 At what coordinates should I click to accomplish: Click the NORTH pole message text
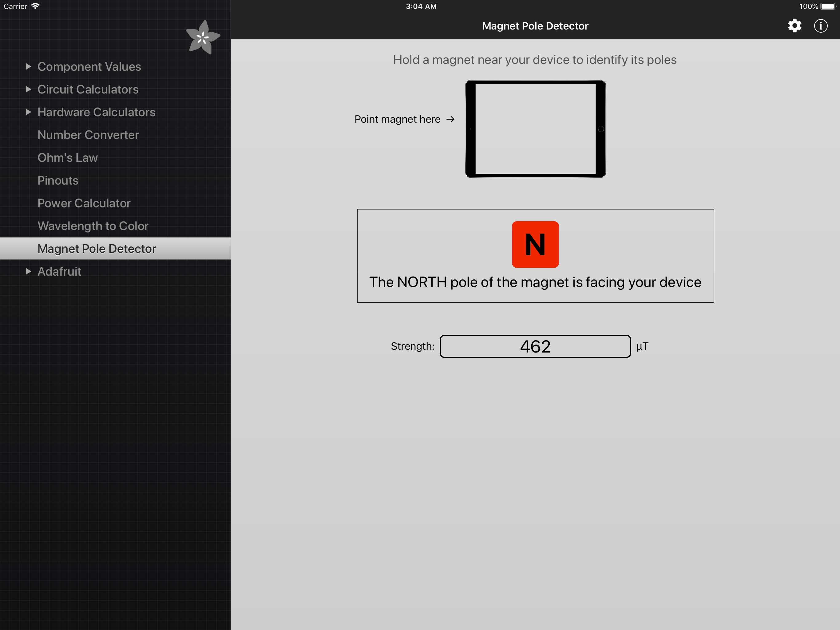point(535,282)
